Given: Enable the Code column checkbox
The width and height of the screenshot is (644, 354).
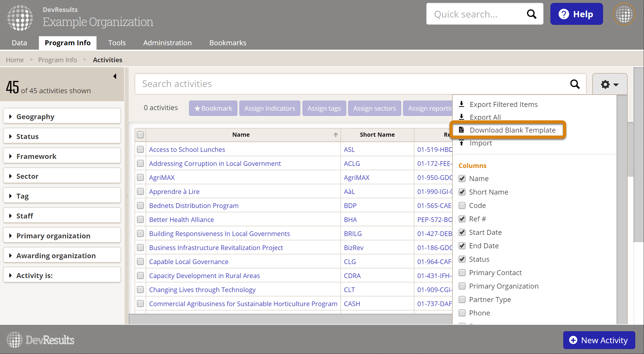Looking at the screenshot, I should tap(462, 205).
